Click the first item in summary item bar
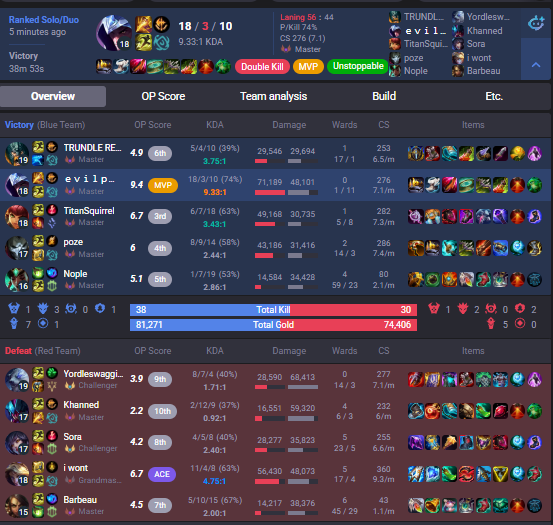 104,67
